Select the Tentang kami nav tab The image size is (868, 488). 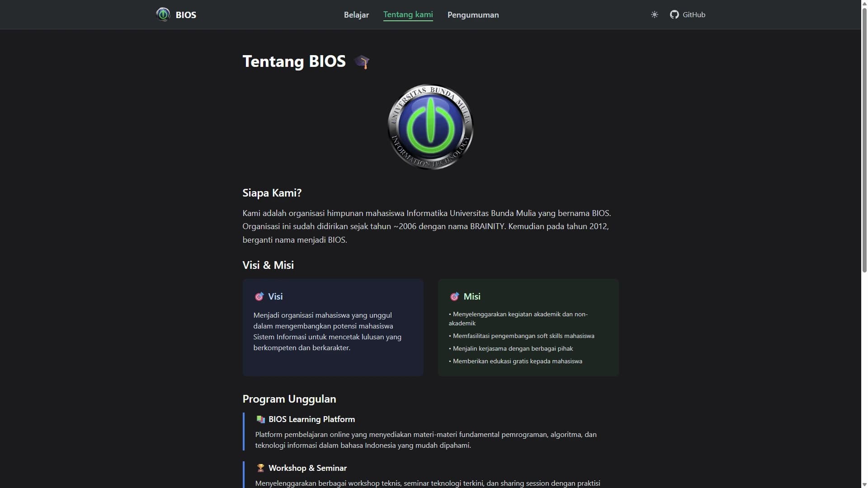[x=408, y=14]
